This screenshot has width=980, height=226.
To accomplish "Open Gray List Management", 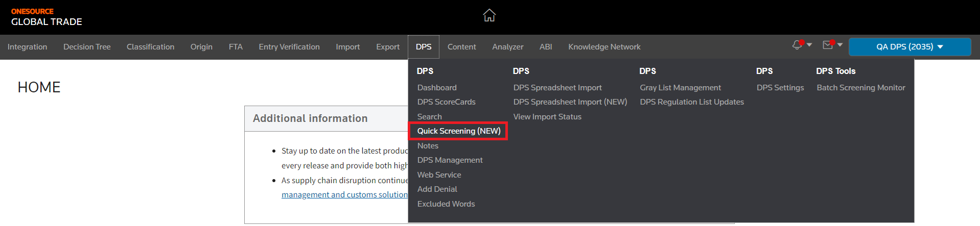I will point(680,88).
